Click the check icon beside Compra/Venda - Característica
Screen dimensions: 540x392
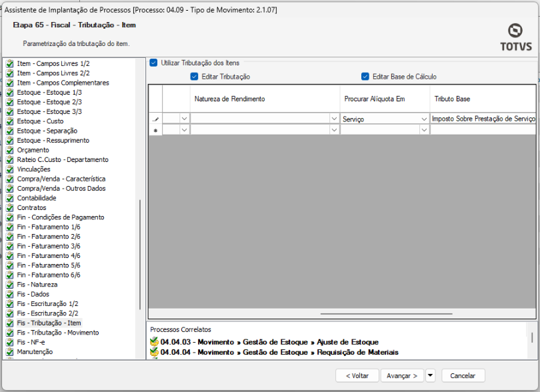coord(9,179)
